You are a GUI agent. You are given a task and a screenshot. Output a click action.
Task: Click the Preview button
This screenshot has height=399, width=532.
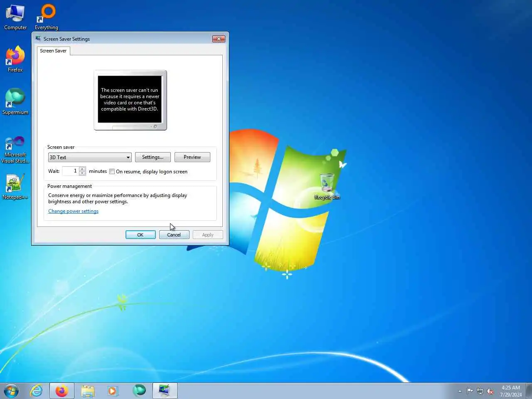tap(192, 157)
